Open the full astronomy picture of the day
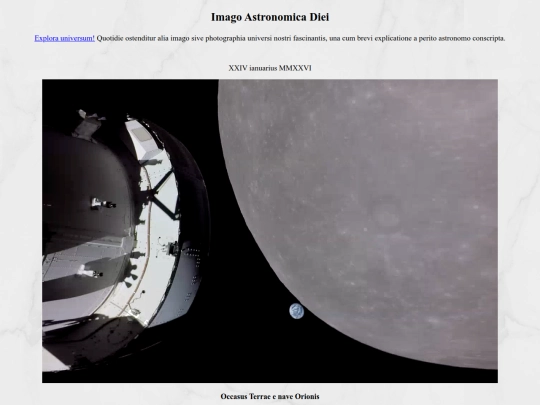Image resolution: width=540 pixels, height=405 pixels. click(270, 231)
